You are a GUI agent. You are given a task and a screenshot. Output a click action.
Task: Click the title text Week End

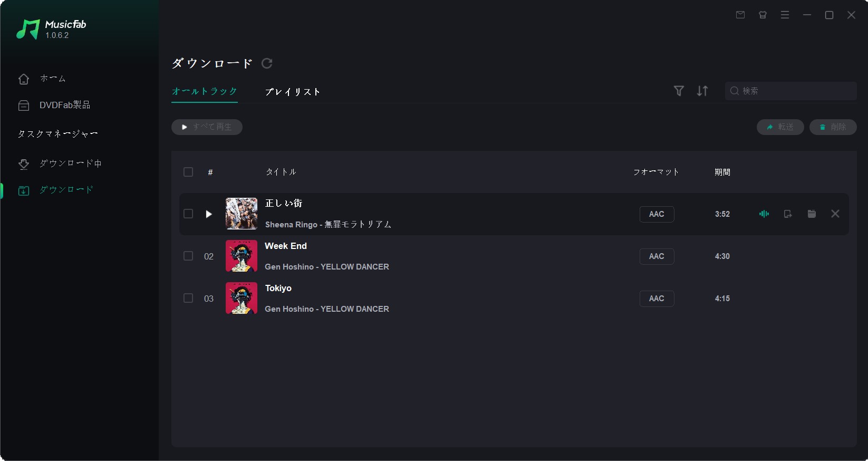286,246
